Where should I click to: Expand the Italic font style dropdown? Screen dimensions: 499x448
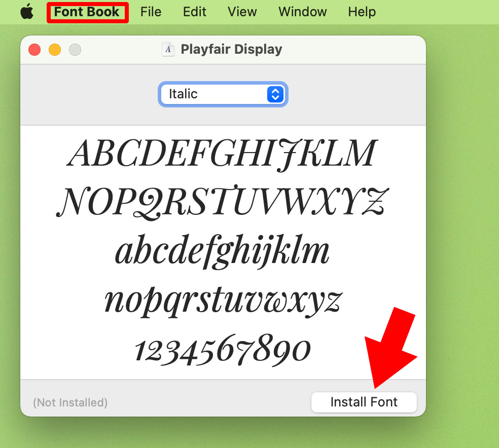click(223, 94)
